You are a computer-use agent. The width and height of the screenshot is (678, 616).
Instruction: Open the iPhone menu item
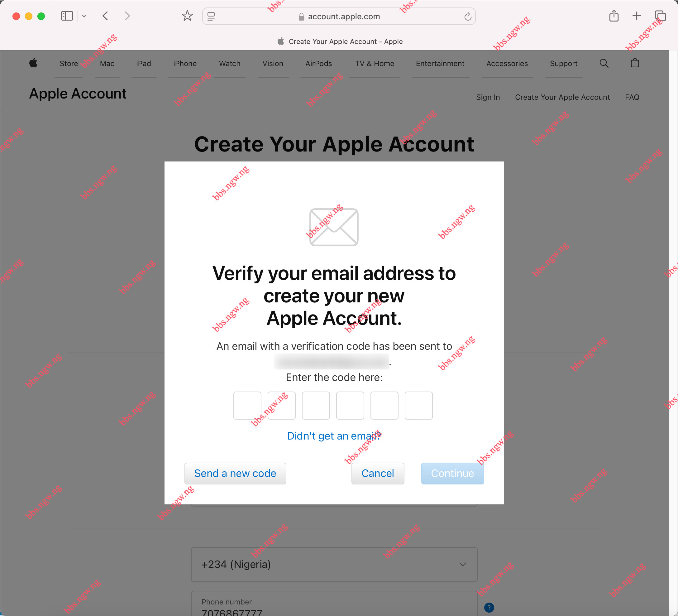point(185,64)
